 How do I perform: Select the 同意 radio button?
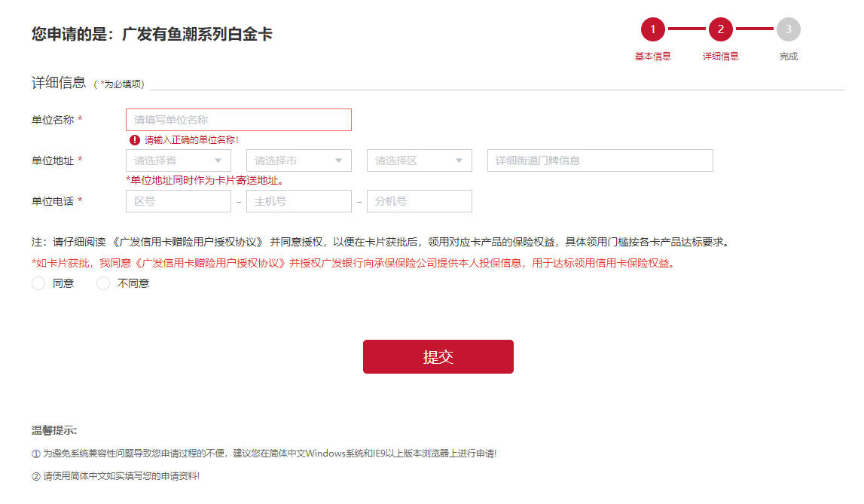[x=38, y=283]
